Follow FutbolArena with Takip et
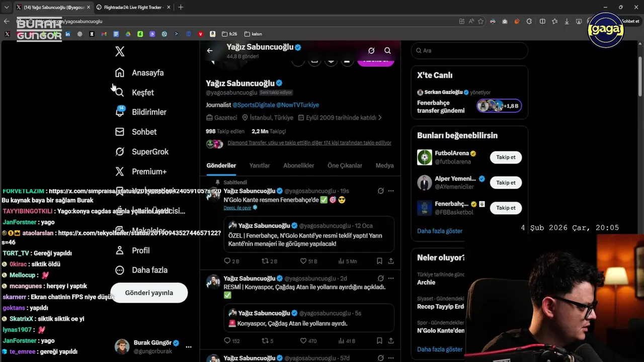 coord(506,157)
